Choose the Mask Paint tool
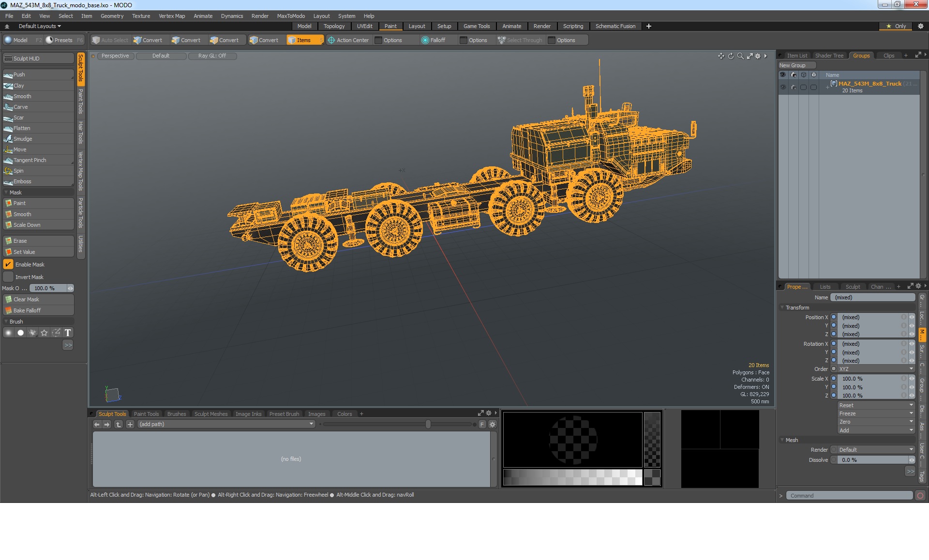Image resolution: width=929 pixels, height=560 pixels. [38, 203]
